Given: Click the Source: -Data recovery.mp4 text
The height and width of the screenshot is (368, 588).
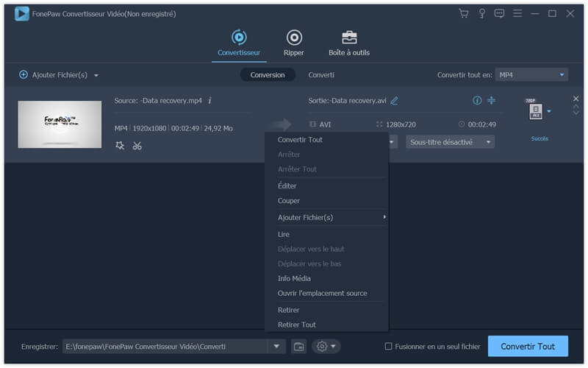Looking at the screenshot, I should pos(158,101).
